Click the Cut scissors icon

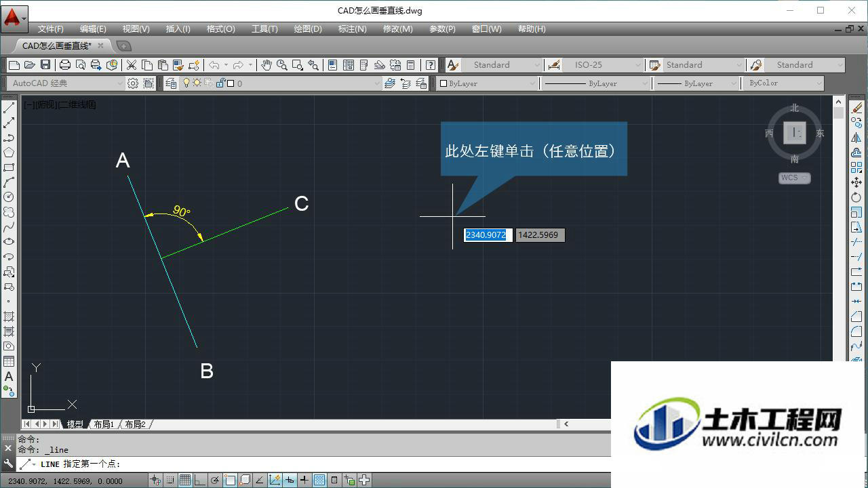click(x=132, y=65)
